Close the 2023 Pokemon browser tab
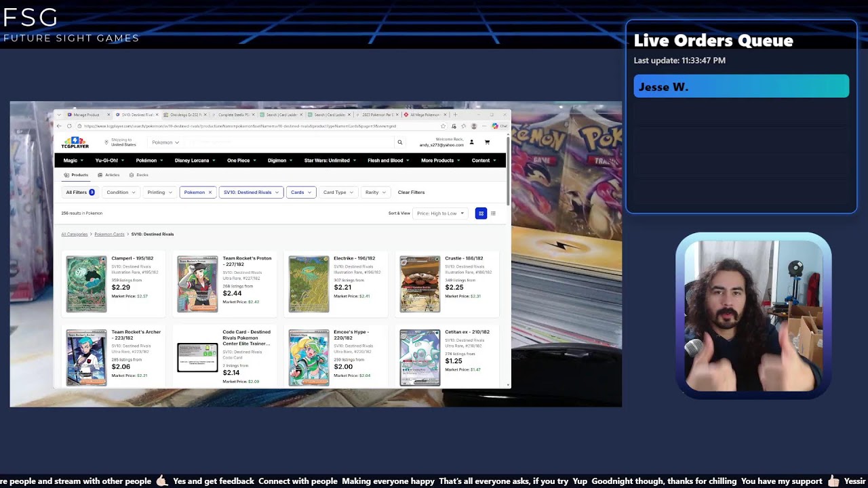 click(x=397, y=115)
